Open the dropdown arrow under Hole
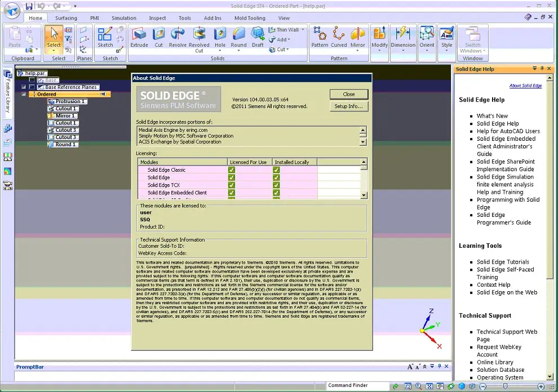The image size is (558, 392). click(x=220, y=51)
